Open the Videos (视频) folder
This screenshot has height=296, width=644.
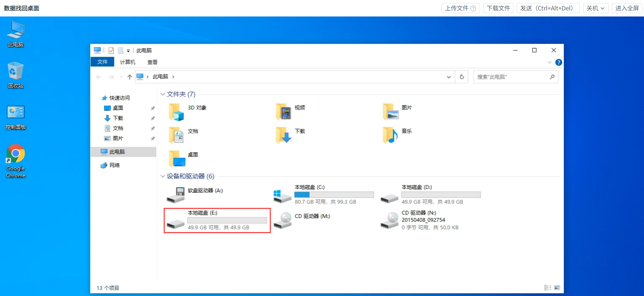[x=283, y=112]
